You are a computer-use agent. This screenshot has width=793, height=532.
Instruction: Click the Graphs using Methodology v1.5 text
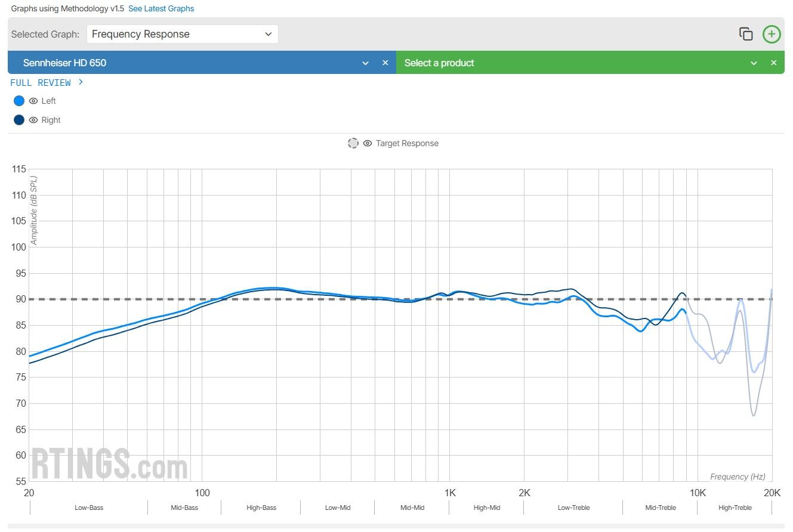click(x=67, y=8)
